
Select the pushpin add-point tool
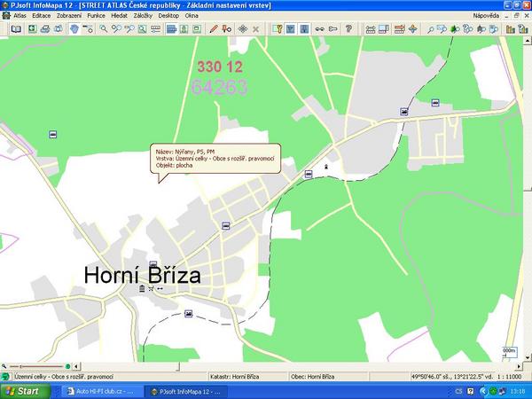pyautogui.click(x=226, y=29)
